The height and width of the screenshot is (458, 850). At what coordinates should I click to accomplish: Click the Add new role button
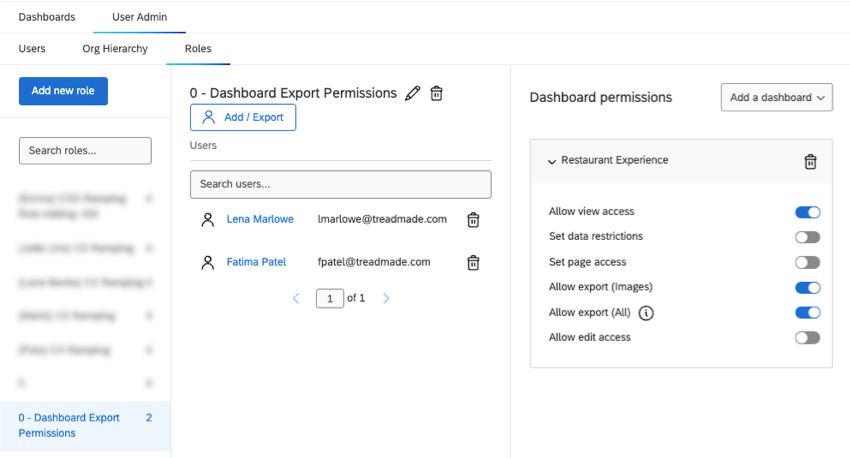click(63, 91)
